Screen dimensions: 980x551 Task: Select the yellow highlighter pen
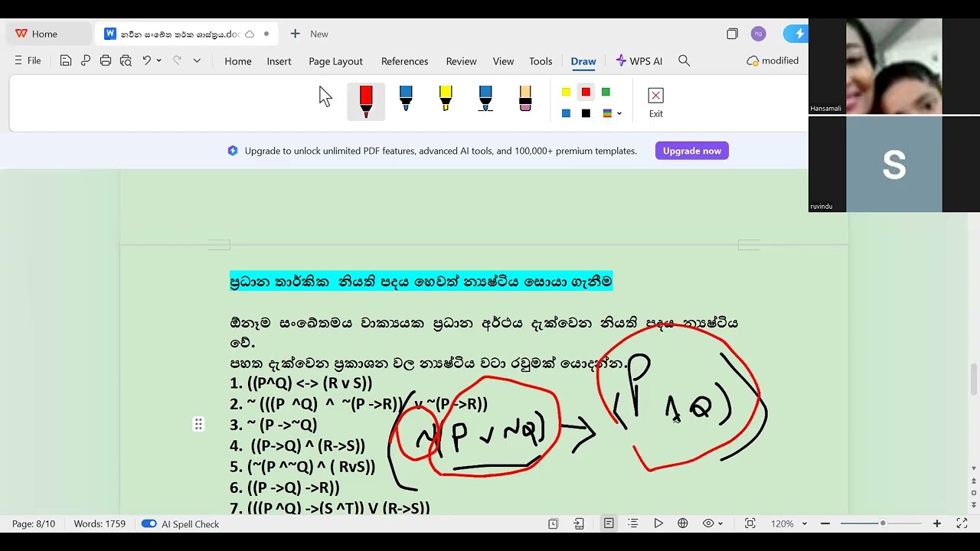(446, 98)
